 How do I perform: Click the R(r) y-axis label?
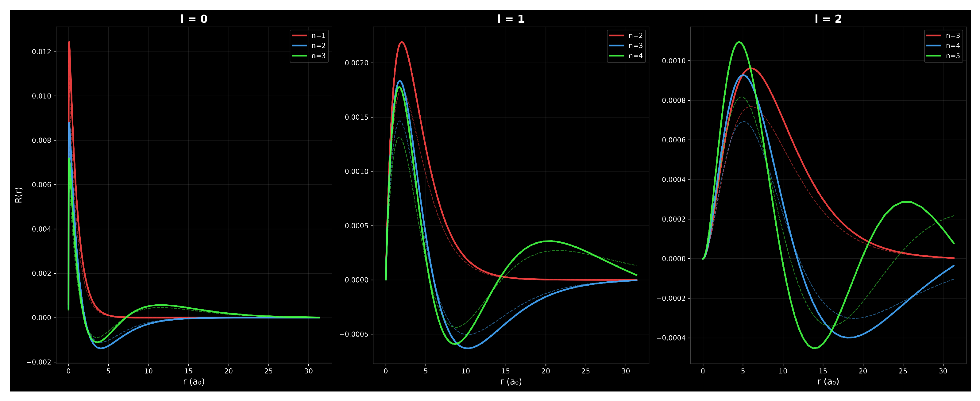(x=18, y=195)
